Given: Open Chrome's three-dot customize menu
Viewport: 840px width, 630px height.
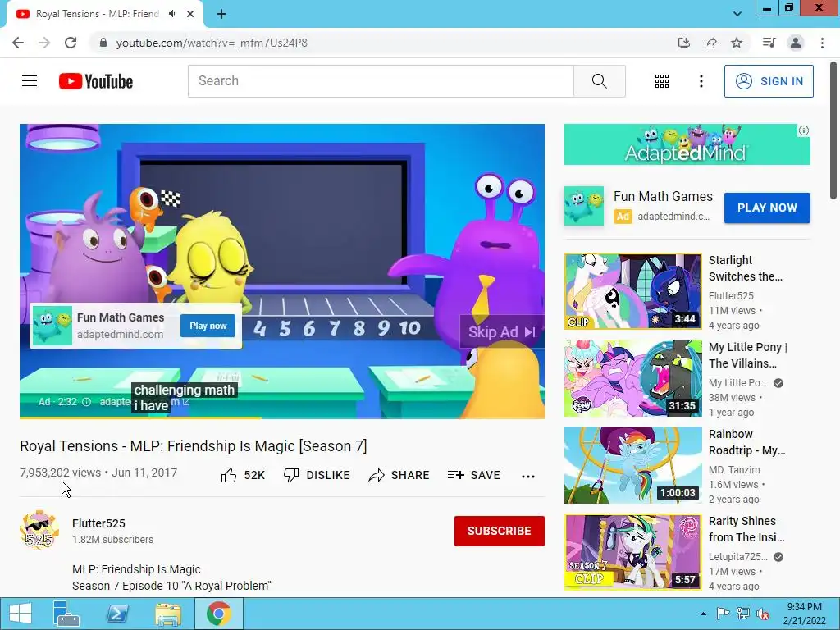Looking at the screenshot, I should (822, 43).
